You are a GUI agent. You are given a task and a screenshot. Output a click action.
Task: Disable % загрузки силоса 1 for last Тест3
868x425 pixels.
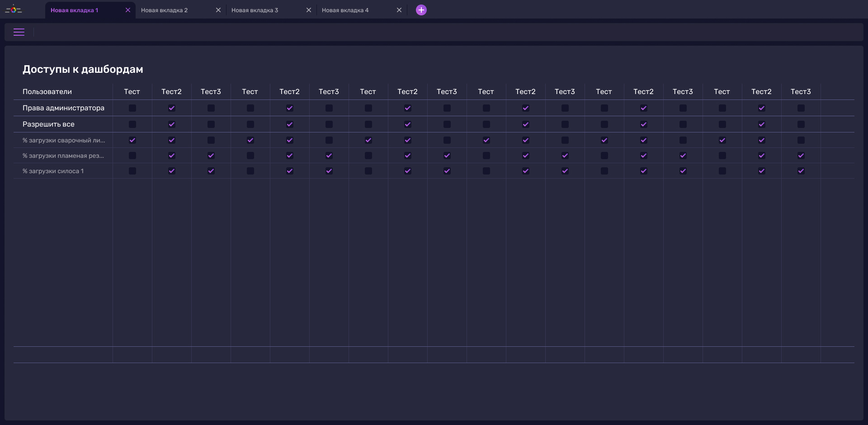(x=801, y=171)
